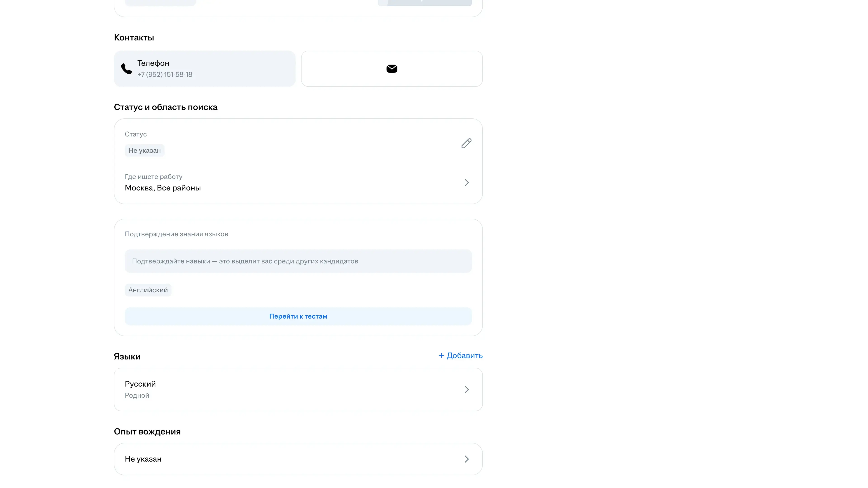
Task: Click the Статус field label
Action: coord(135,134)
